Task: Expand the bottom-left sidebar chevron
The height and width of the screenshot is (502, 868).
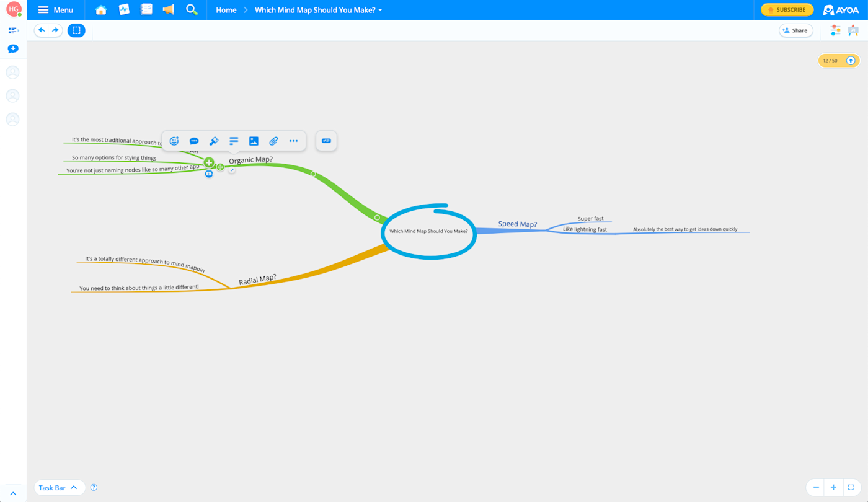Action: [x=13, y=494]
